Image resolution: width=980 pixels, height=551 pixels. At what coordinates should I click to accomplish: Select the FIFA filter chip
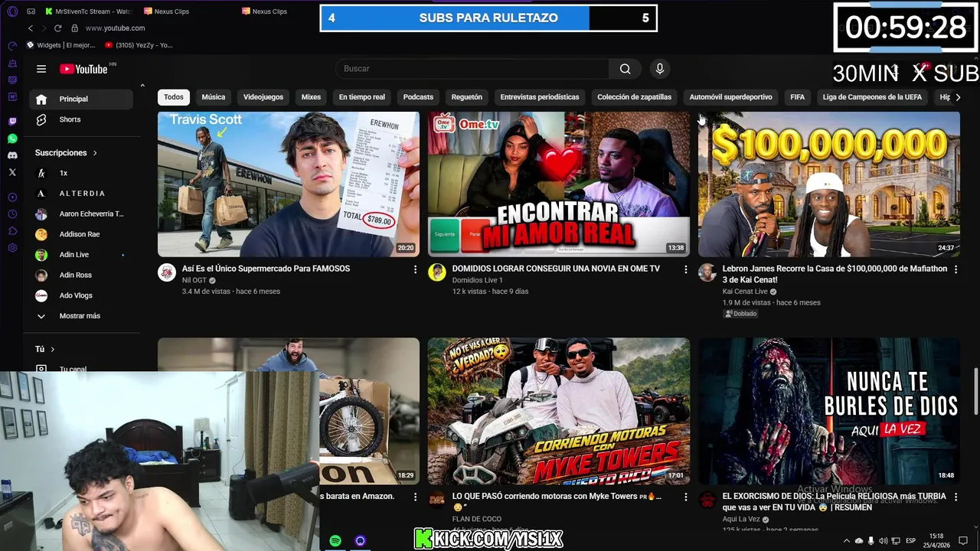click(798, 97)
